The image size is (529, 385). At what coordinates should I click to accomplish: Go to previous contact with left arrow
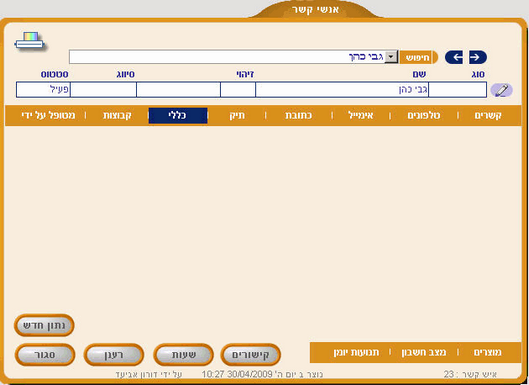coord(454,57)
